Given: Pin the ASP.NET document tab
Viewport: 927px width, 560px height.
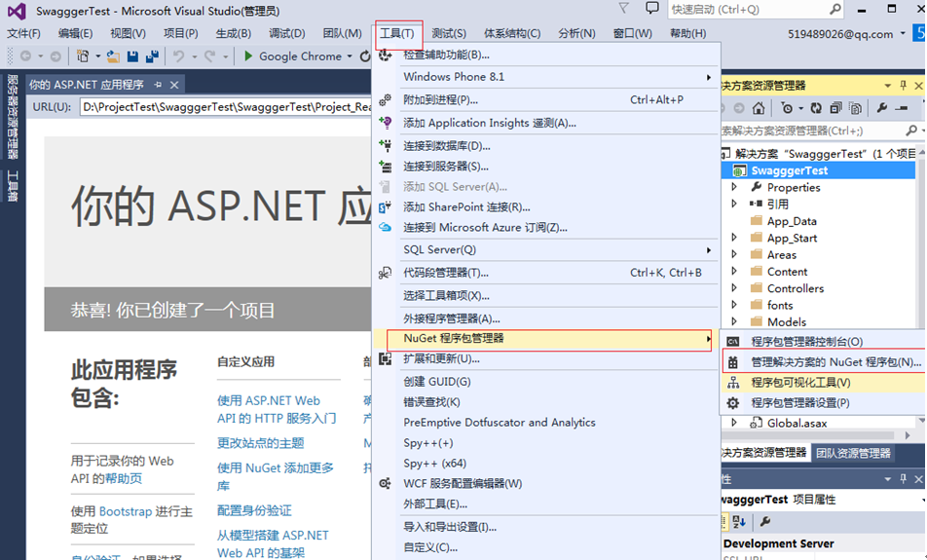Looking at the screenshot, I should click(x=158, y=85).
